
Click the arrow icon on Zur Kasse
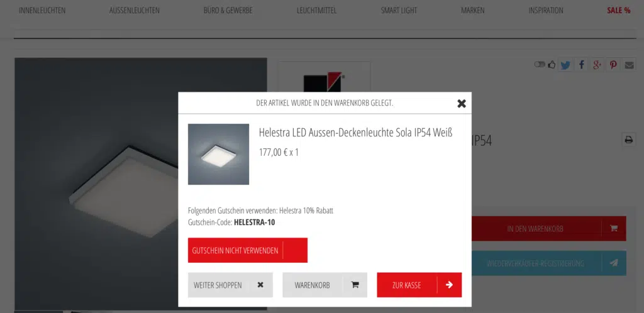coord(449,285)
